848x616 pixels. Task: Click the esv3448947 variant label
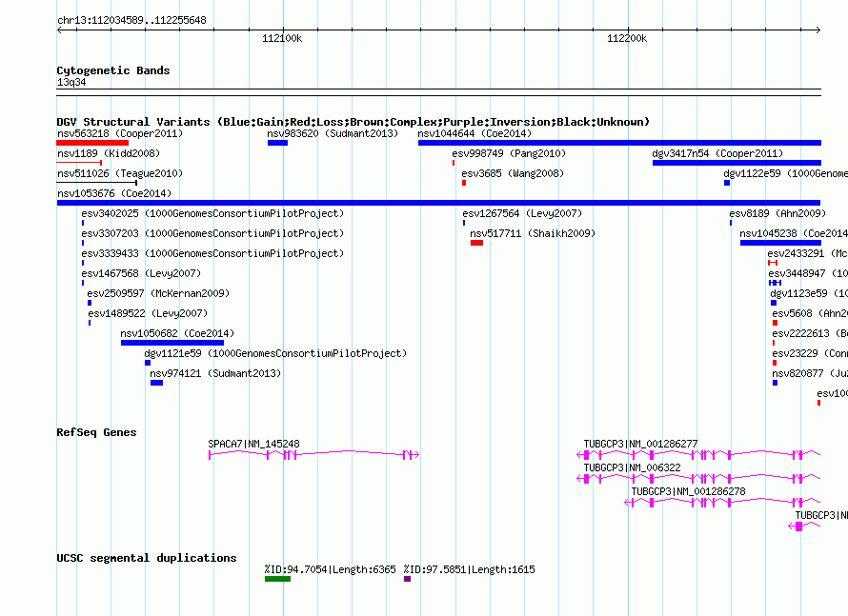click(x=808, y=273)
